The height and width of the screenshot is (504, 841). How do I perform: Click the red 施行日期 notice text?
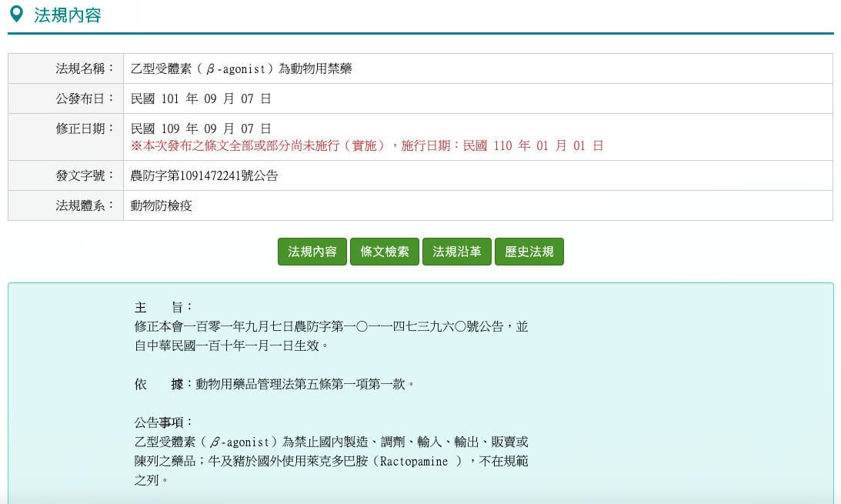(x=367, y=145)
